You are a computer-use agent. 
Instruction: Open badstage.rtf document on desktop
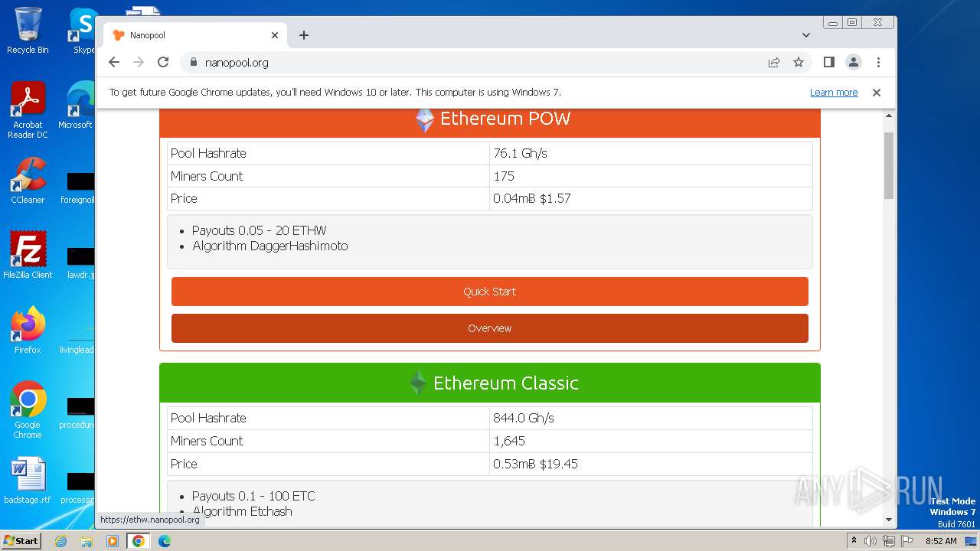[x=28, y=481]
